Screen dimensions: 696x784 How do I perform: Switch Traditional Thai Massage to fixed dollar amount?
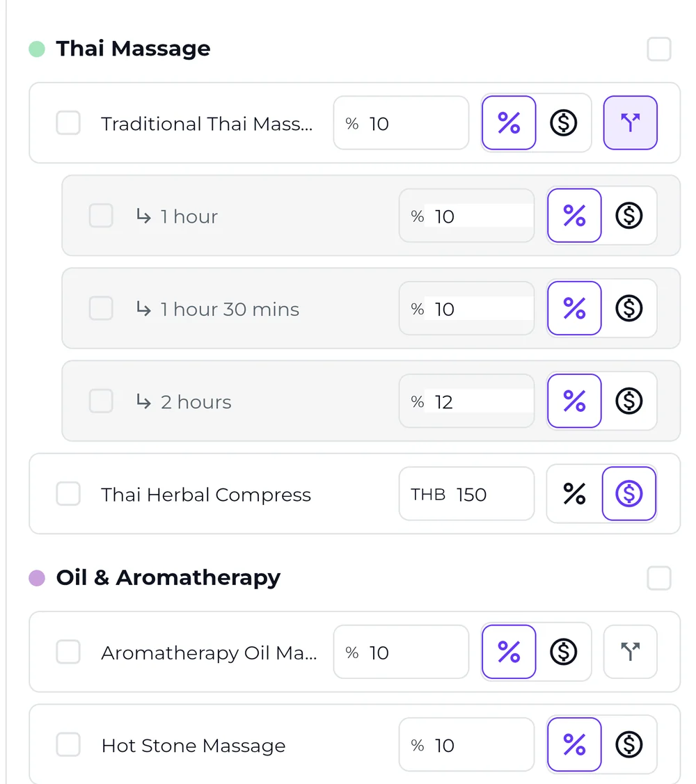point(563,123)
